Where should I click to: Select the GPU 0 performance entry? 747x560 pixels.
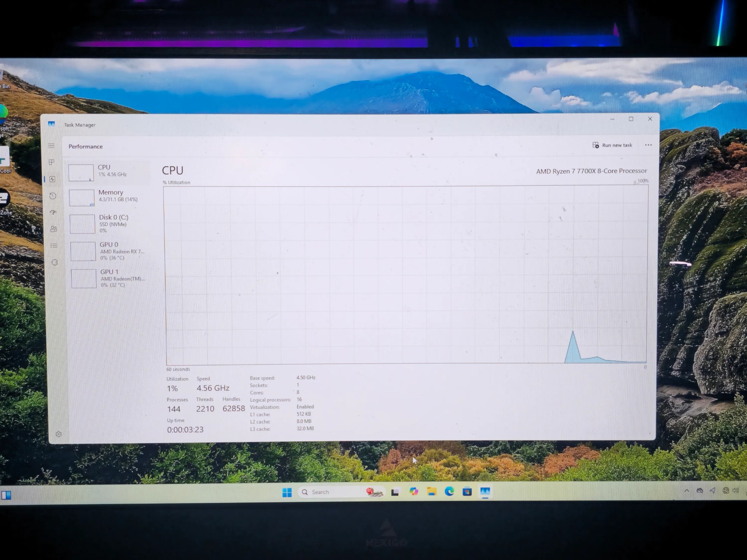coord(110,251)
